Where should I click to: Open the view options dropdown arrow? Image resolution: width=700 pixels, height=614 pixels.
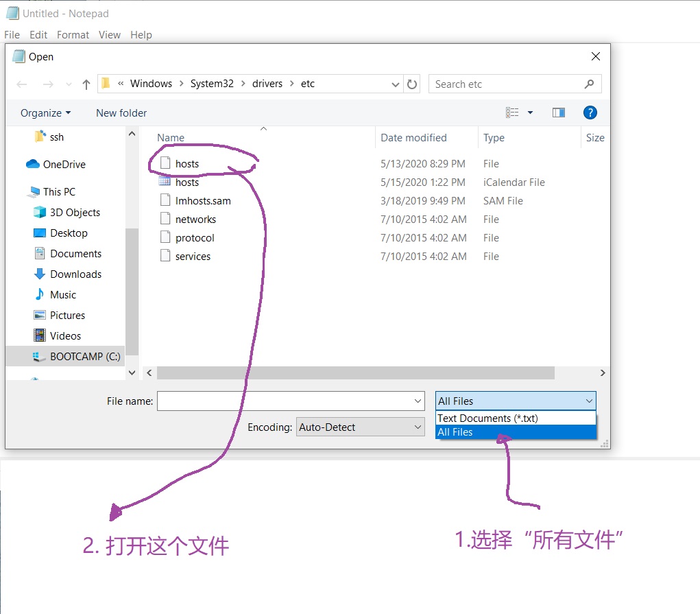click(x=530, y=113)
